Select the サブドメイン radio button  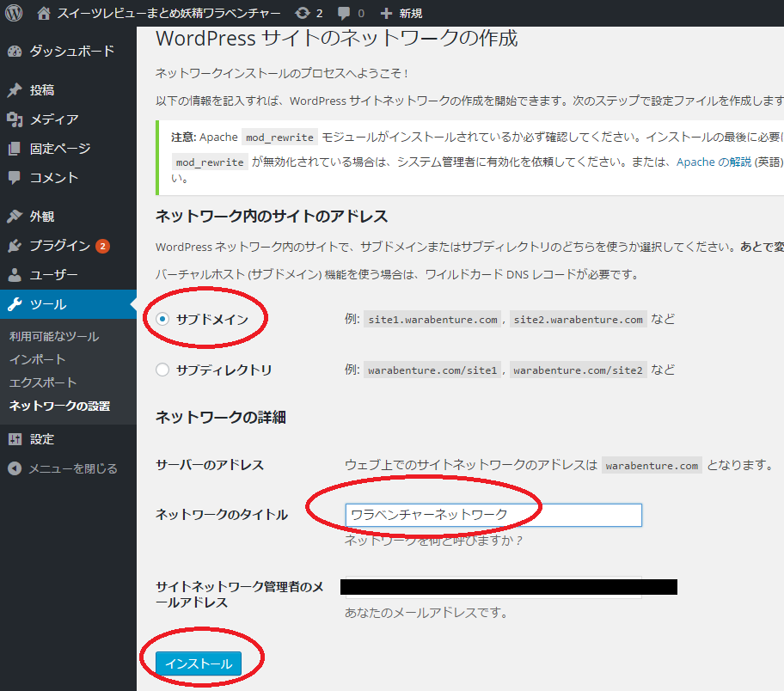(x=162, y=319)
